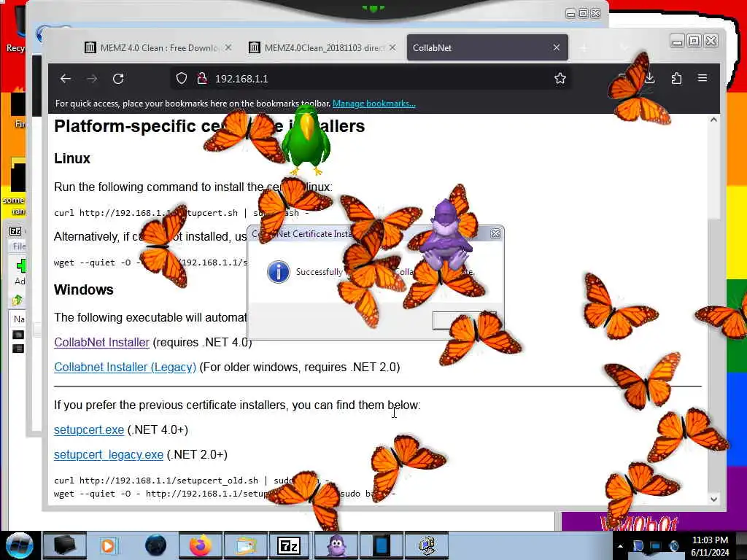Open the 7-Zip taskbar button
Screen dimensions: 747x560
(x=289, y=545)
